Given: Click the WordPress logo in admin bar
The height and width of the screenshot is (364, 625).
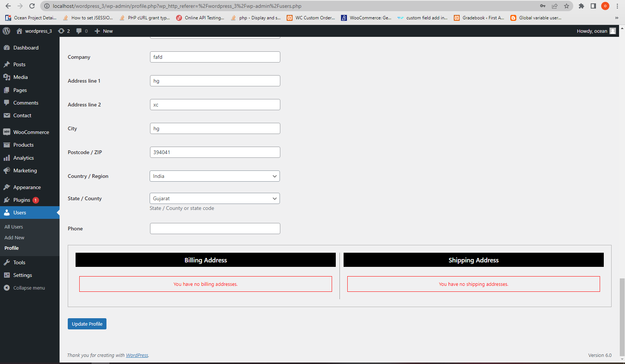Looking at the screenshot, I should 6,31.
